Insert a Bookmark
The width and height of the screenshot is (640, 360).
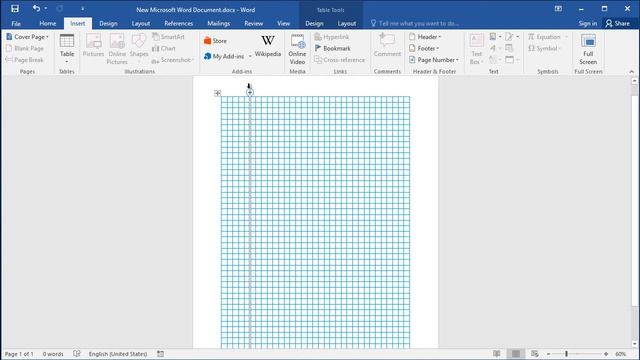(x=333, y=48)
